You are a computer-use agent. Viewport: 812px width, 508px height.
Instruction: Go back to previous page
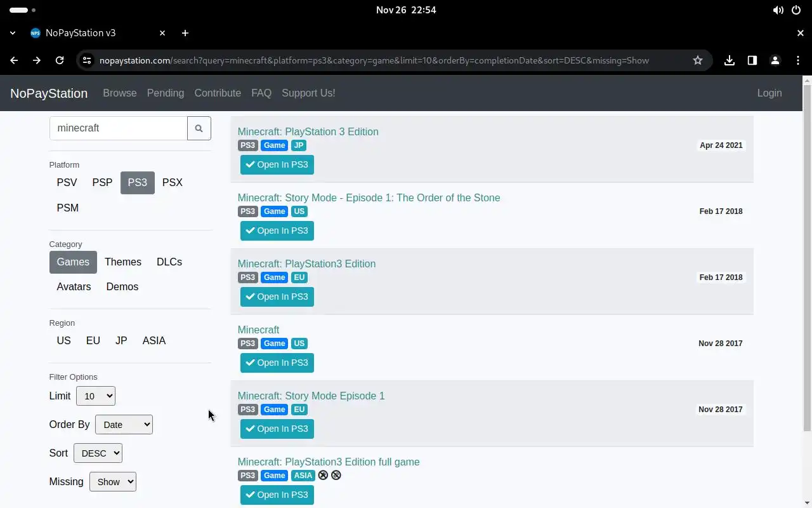pos(14,60)
